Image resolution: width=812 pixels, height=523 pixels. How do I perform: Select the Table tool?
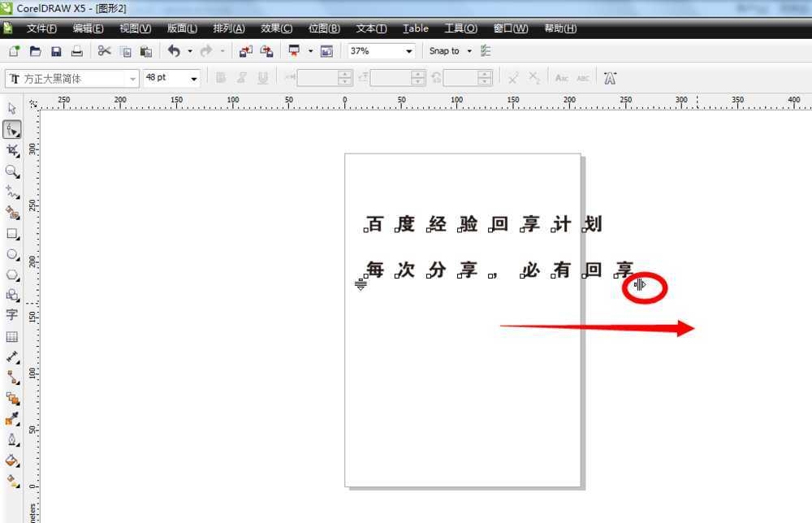click(x=11, y=335)
